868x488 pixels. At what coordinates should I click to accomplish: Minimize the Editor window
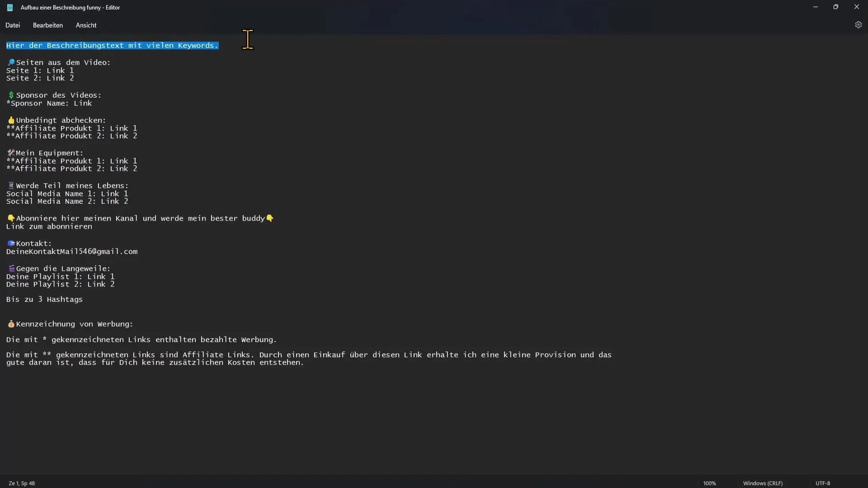coord(816,7)
